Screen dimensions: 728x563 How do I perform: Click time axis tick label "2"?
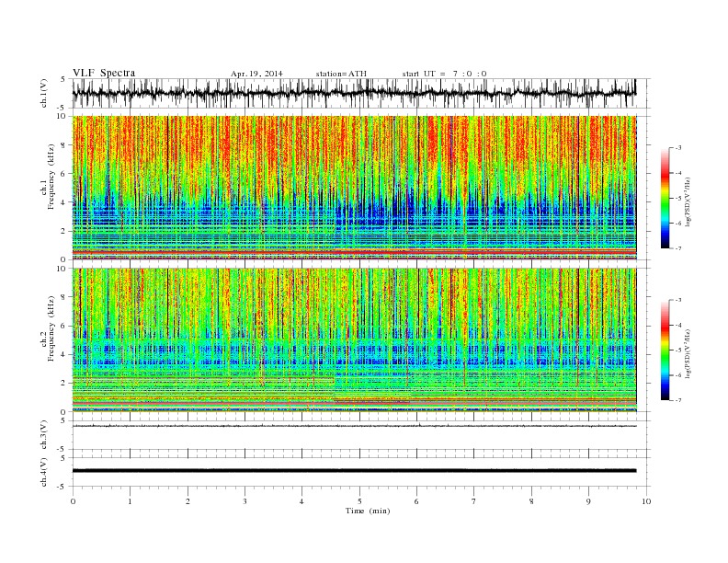[188, 501]
